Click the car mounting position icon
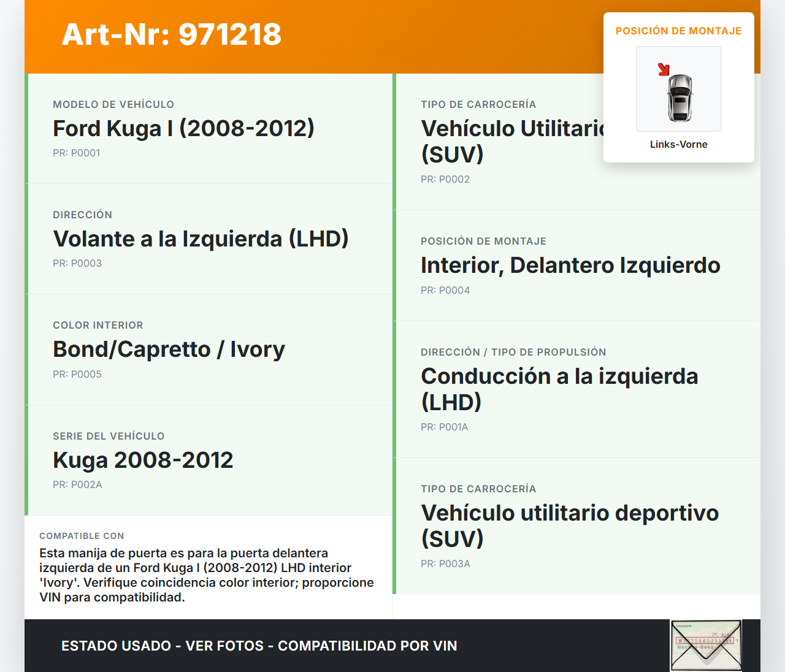Screen dimensions: 785x672 click(679, 89)
